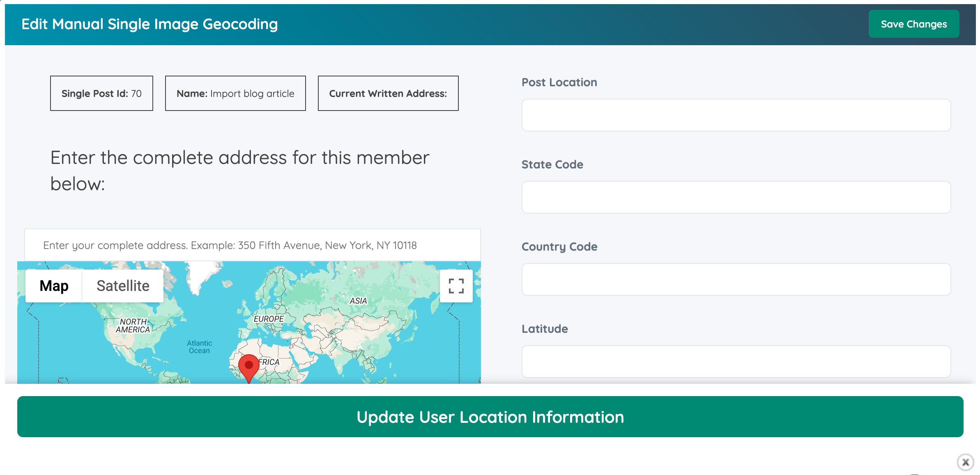
Task: Close the dialog with X icon
Action: click(x=965, y=462)
